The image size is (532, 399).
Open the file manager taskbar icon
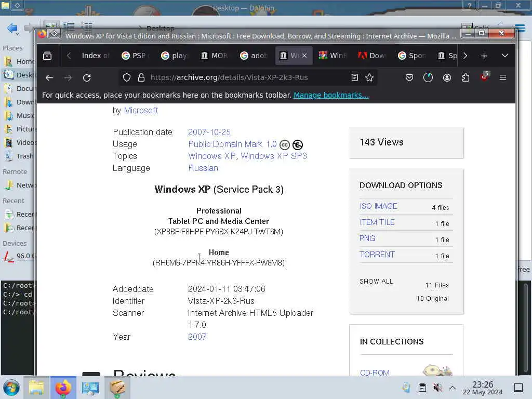[36, 388]
